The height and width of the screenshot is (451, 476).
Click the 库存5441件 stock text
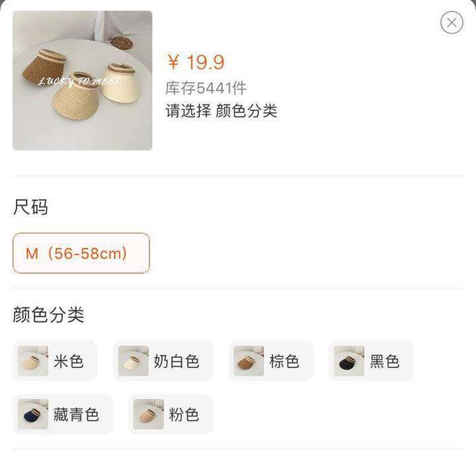206,88
